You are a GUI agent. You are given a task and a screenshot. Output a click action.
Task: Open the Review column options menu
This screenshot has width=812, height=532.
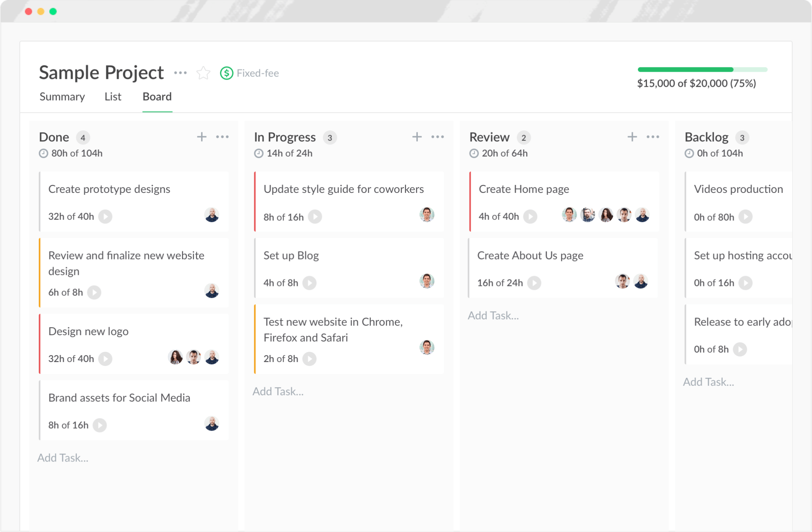click(x=653, y=137)
